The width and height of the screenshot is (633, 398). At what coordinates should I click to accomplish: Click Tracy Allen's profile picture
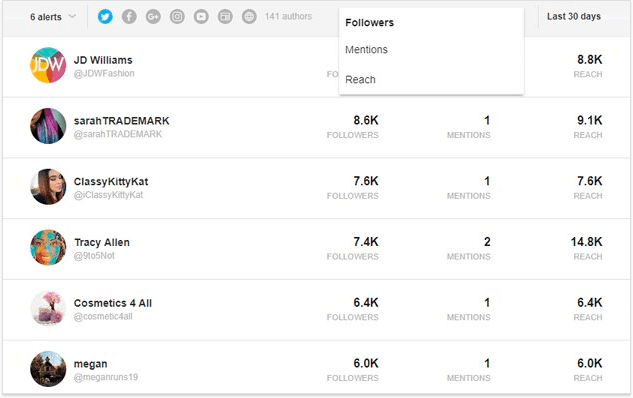[x=48, y=247]
